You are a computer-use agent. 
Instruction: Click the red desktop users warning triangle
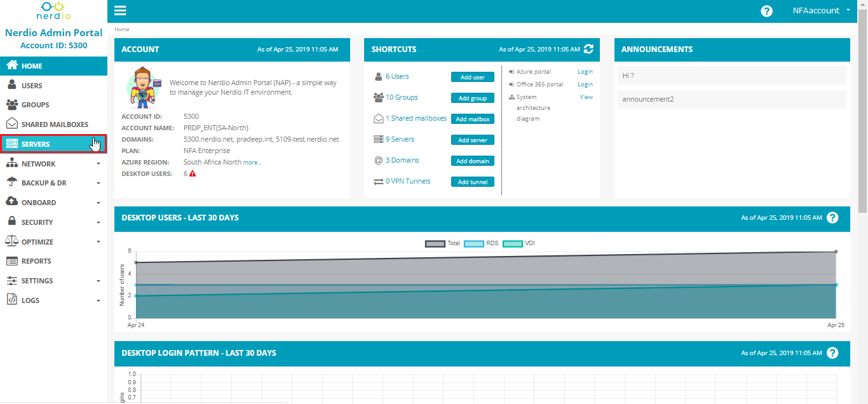(193, 173)
